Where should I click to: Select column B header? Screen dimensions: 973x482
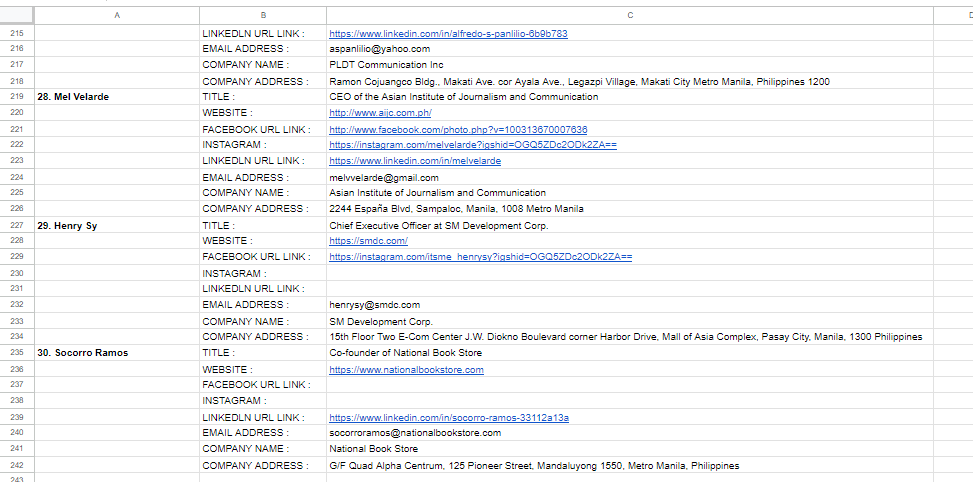pos(263,16)
